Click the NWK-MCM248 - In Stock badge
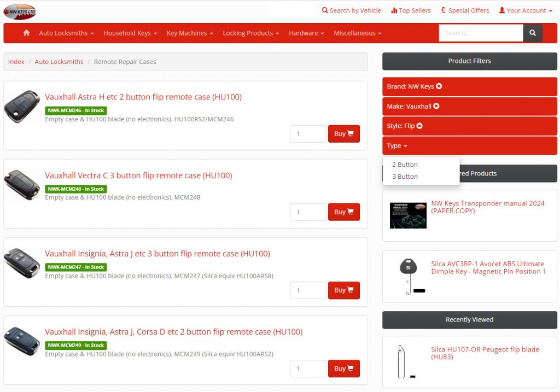Viewport: 560px width, 392px height. [75, 189]
